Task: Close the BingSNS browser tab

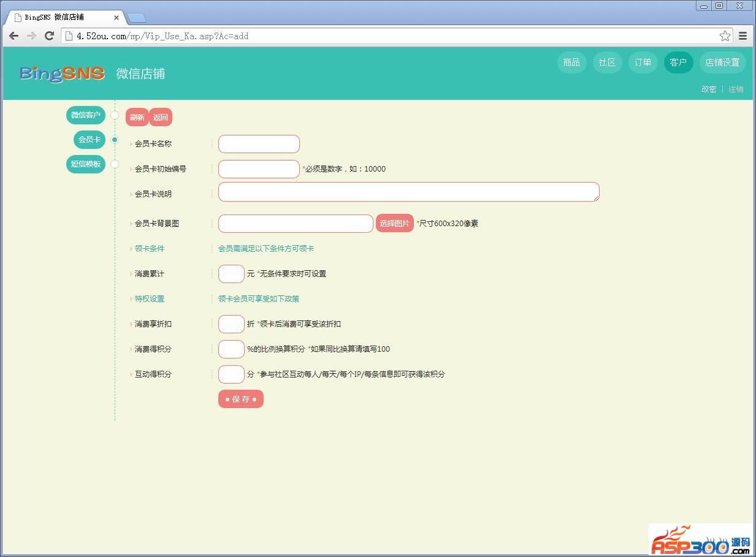Action: click(116, 18)
